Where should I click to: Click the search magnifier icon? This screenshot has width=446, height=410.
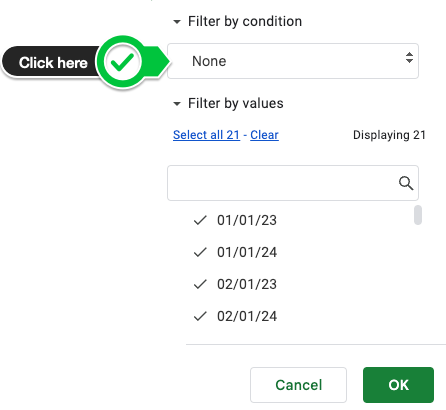tap(406, 183)
